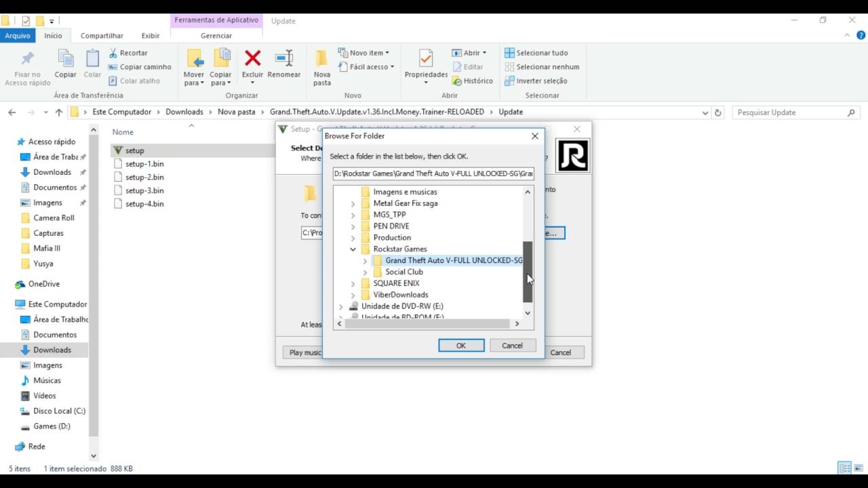Click the Nova pasta breadcrumb segment
Screen dimensions: 868x488
point(236,112)
